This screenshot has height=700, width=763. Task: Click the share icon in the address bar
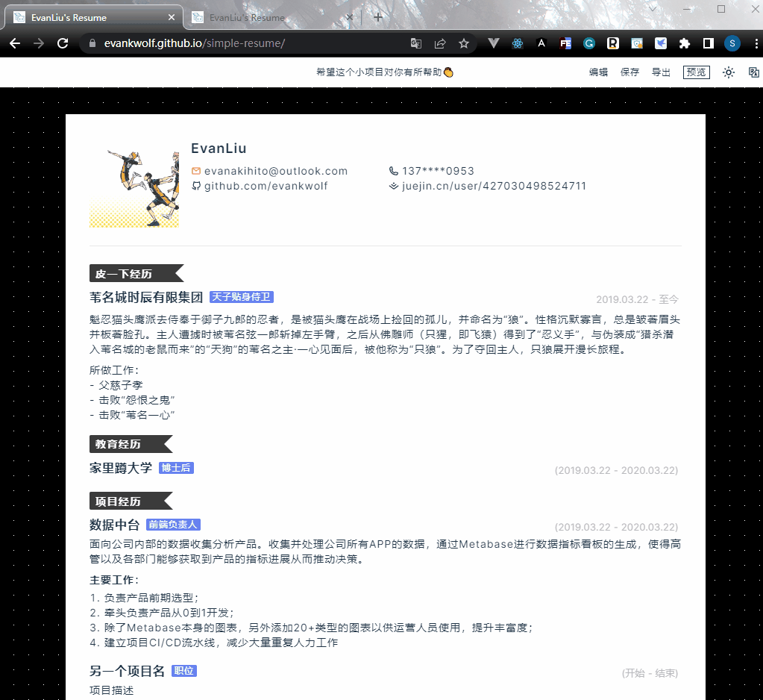[x=440, y=43]
